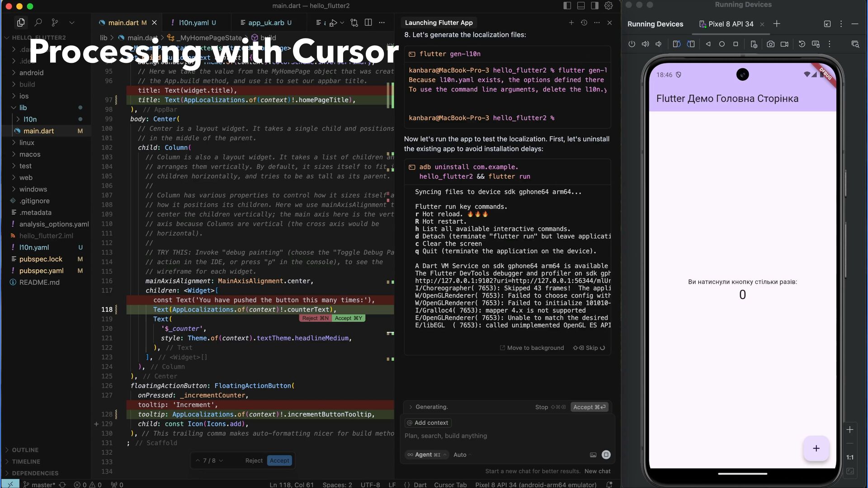Show chat history clock icon
The width and height of the screenshot is (868, 488).
(x=584, y=23)
